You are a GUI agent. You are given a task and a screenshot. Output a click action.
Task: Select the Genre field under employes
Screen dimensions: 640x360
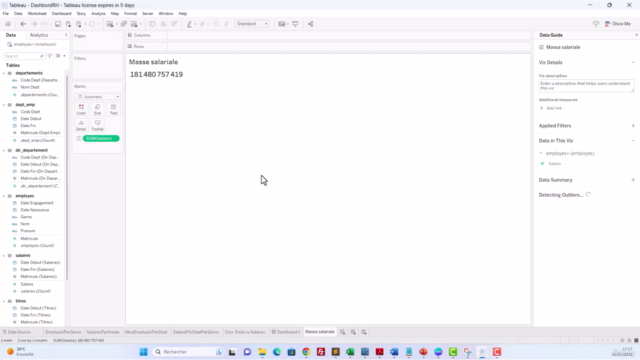(26, 217)
